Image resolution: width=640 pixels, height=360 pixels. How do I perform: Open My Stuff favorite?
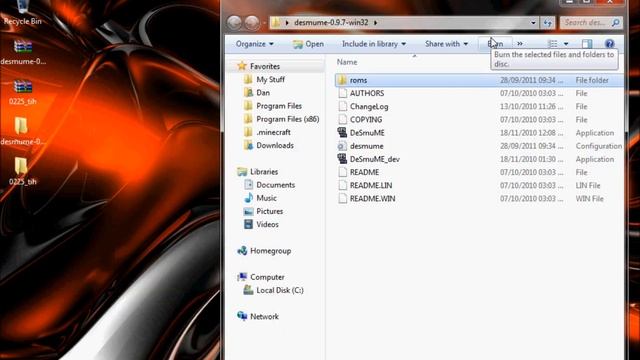coord(270,79)
